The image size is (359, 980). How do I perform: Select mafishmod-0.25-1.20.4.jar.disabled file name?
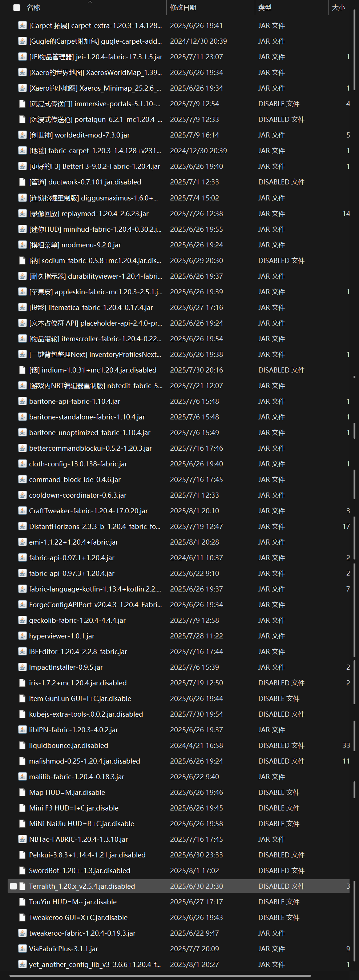pos(85,761)
